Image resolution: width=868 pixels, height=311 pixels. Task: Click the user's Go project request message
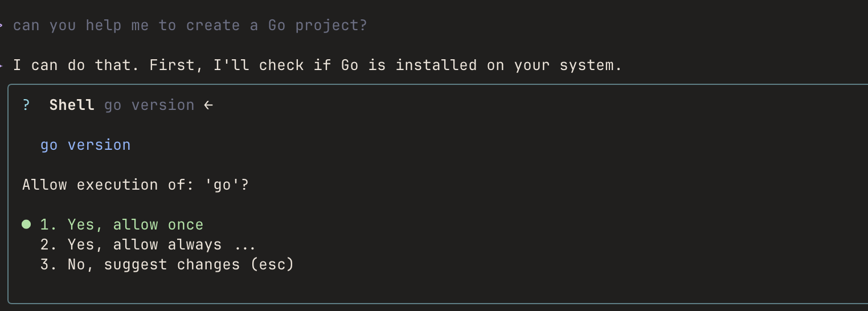[x=190, y=26]
